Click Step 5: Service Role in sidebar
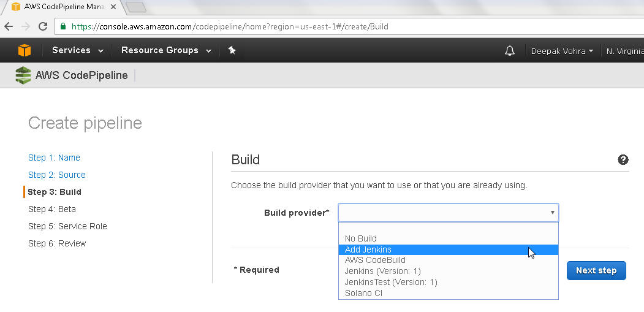644x312 pixels. [68, 227]
